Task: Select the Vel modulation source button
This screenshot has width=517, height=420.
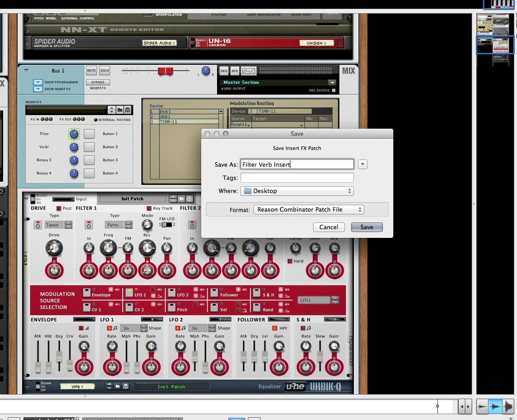Action: (215, 307)
